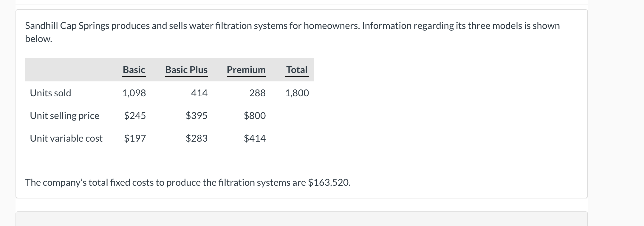Select the Unit selling price label
The height and width of the screenshot is (226, 644).
pos(64,116)
